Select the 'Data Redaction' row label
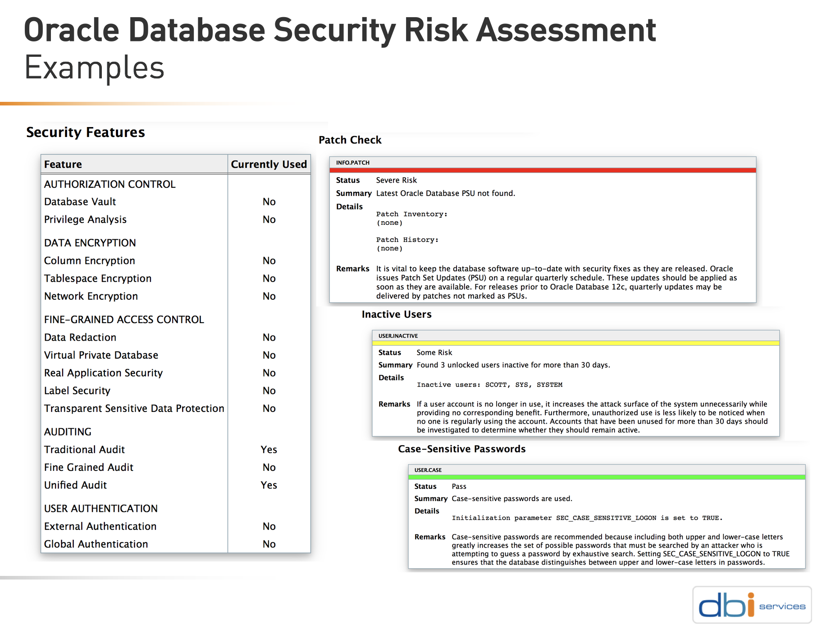 click(80, 338)
